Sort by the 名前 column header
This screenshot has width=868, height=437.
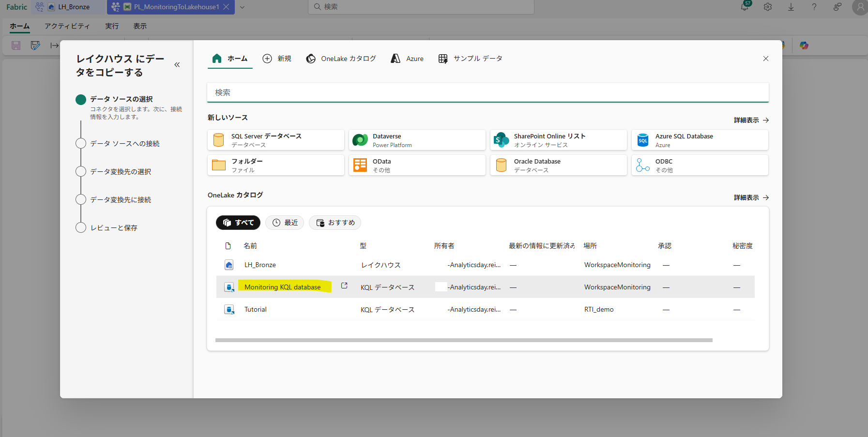pos(250,246)
